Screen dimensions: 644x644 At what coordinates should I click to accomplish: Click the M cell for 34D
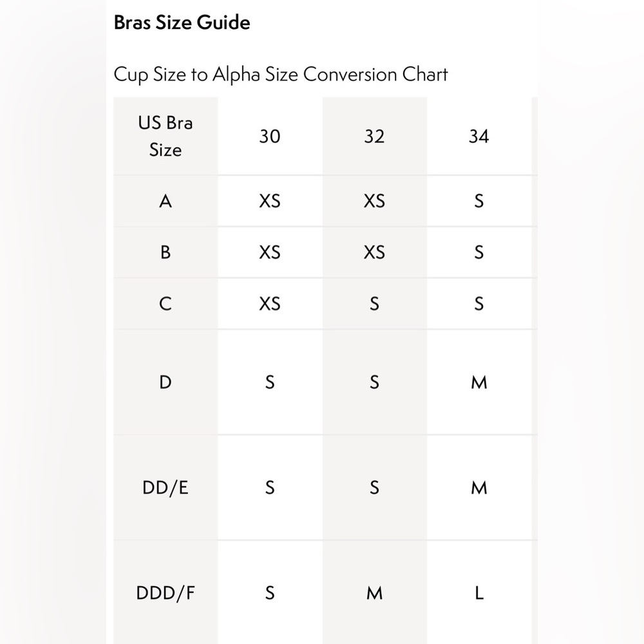(479, 383)
